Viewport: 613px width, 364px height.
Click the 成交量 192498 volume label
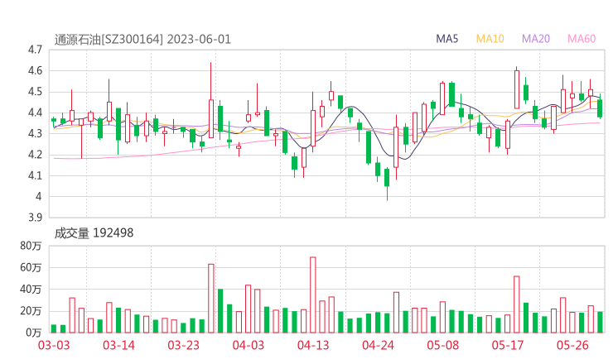tap(94, 233)
